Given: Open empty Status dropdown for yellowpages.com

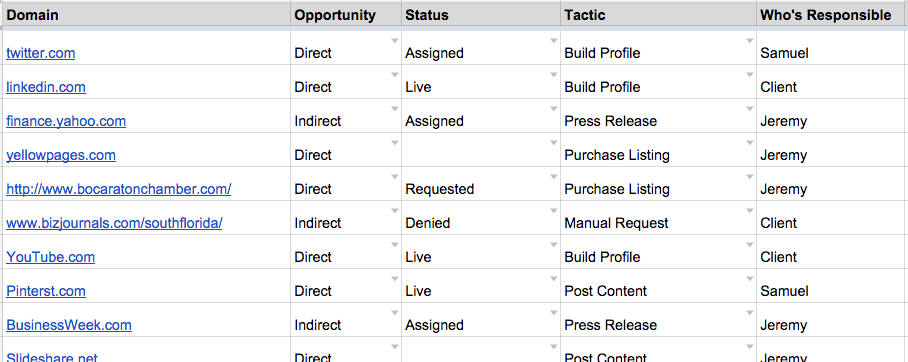Looking at the screenshot, I should coord(554,143).
